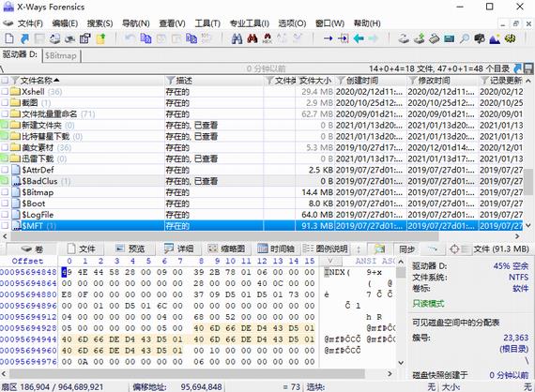
Task: Click the file list vertical scrollbar
Action: (x=528, y=181)
